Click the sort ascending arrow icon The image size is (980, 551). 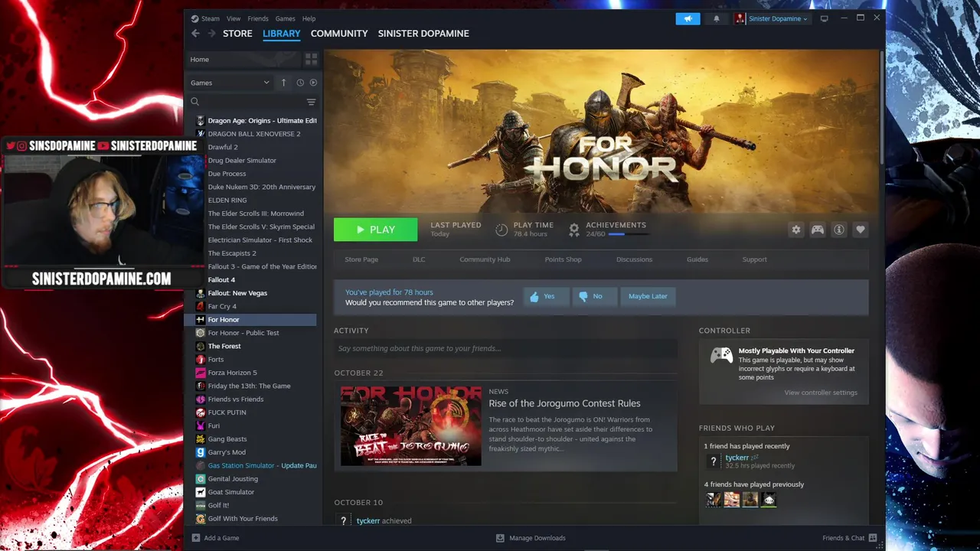[x=283, y=83]
